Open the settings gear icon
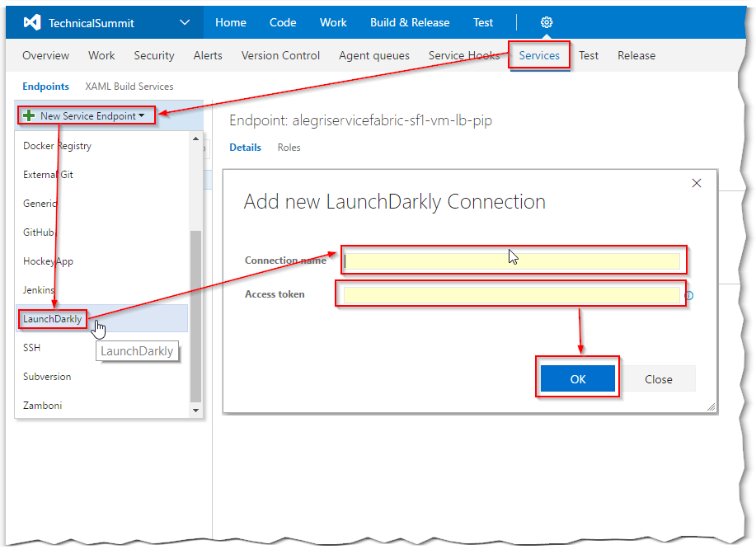This screenshot has width=756, height=554. 547,22
